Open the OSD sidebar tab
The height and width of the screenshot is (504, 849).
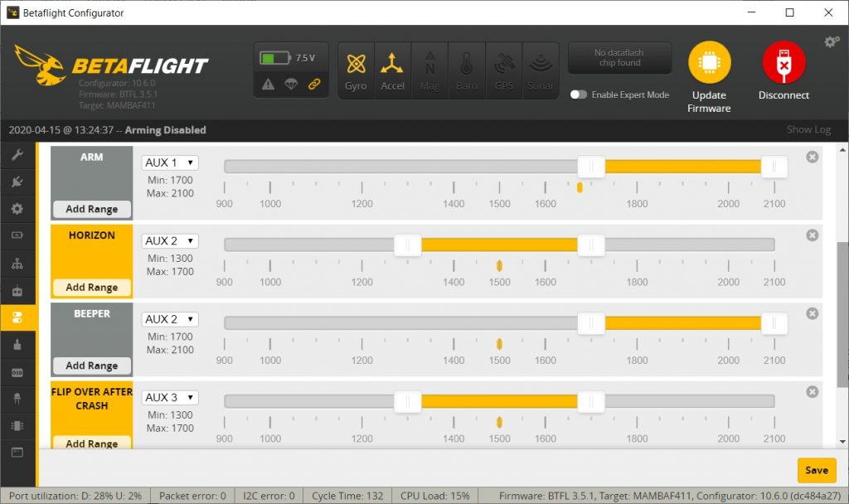coord(17,372)
